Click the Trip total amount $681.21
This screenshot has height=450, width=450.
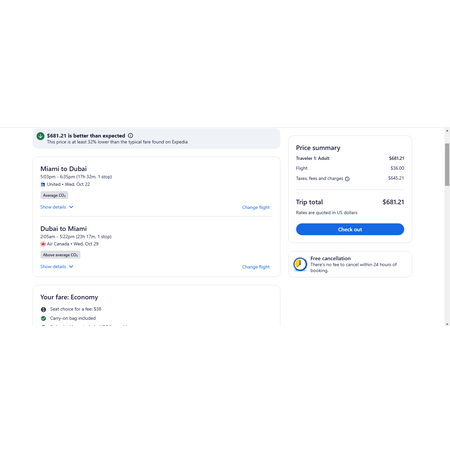click(x=393, y=202)
